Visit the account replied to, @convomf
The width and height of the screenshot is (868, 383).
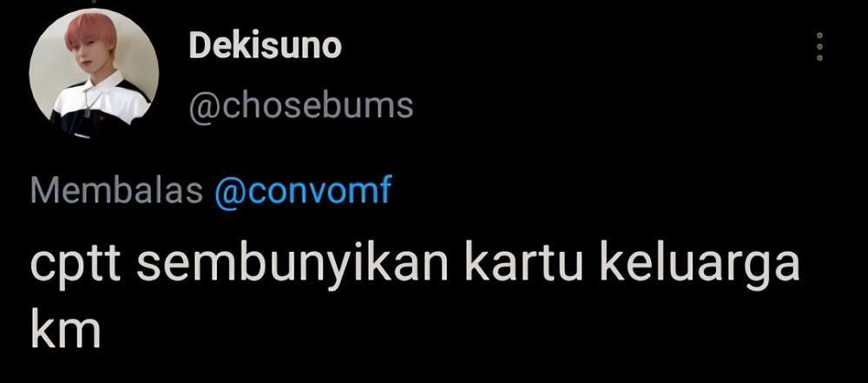pos(303,192)
